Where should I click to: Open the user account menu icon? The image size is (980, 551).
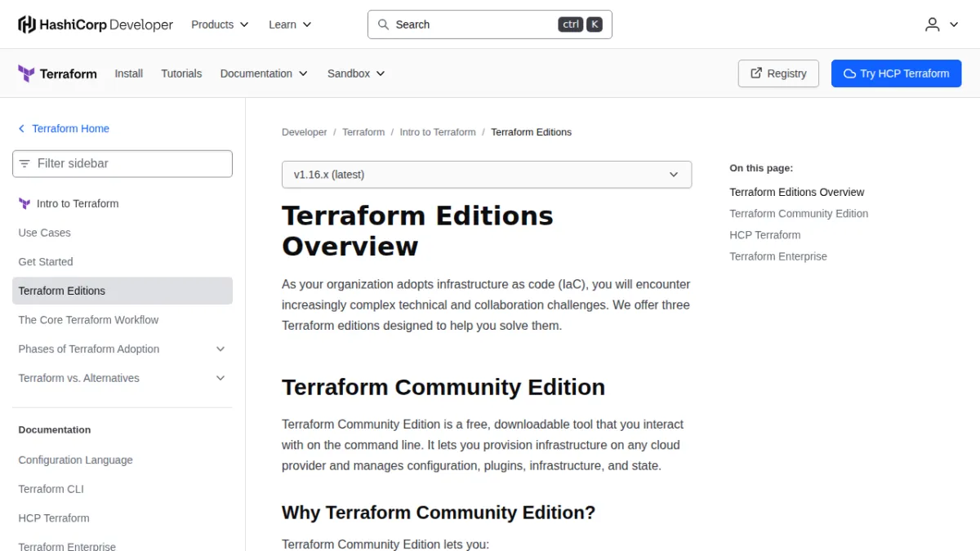pos(933,24)
